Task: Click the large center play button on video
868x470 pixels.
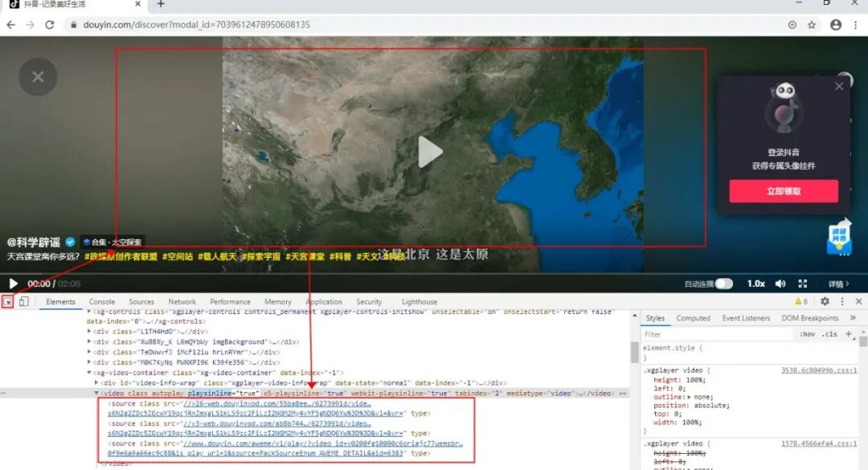Action: [430, 151]
